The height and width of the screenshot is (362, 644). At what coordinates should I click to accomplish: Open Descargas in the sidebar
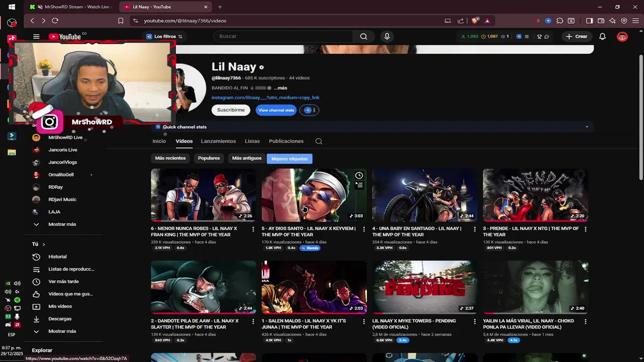tap(60, 319)
